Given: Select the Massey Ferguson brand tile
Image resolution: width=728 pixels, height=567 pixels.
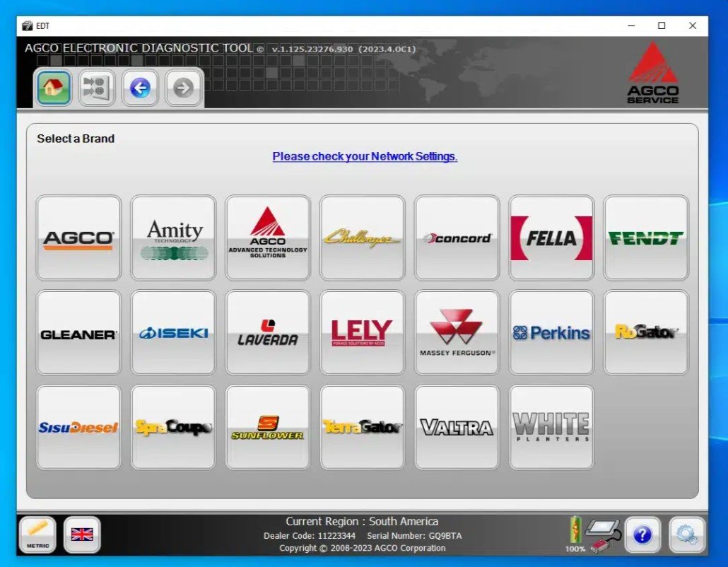Looking at the screenshot, I should [457, 332].
